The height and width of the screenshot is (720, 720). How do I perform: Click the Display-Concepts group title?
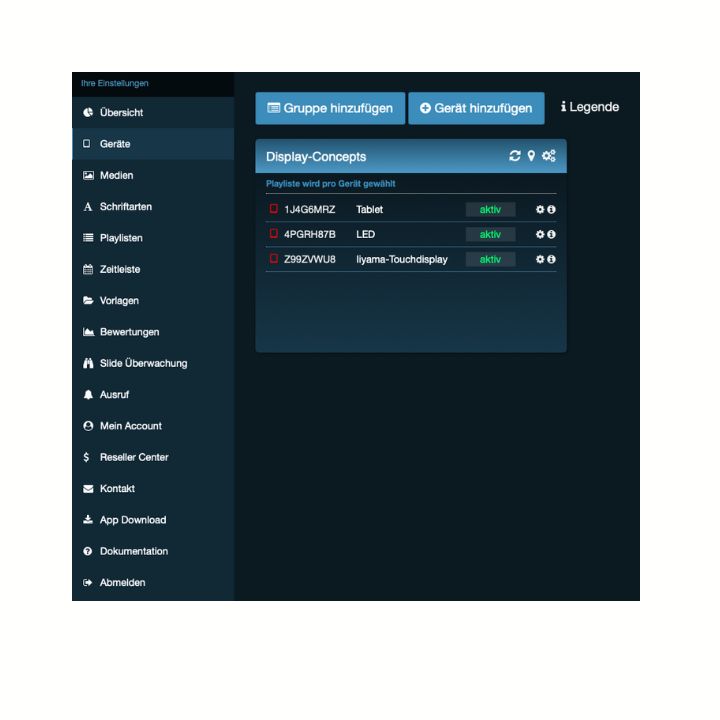(x=316, y=157)
